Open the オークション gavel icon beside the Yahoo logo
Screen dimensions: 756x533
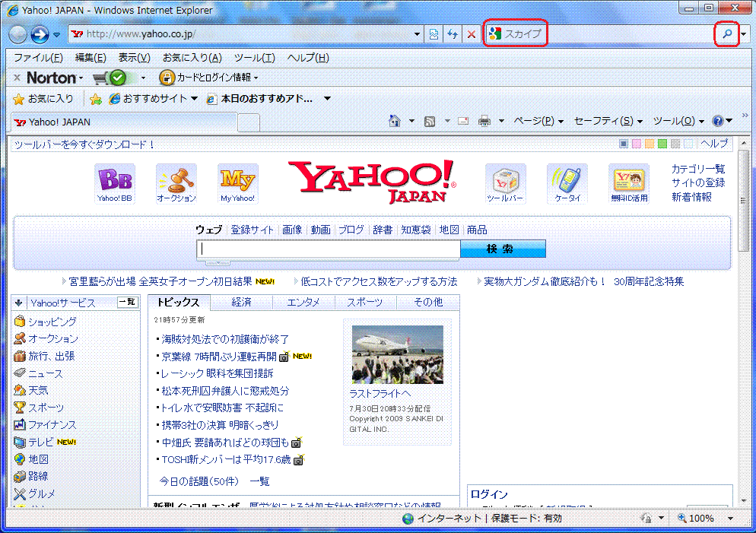pos(176,183)
